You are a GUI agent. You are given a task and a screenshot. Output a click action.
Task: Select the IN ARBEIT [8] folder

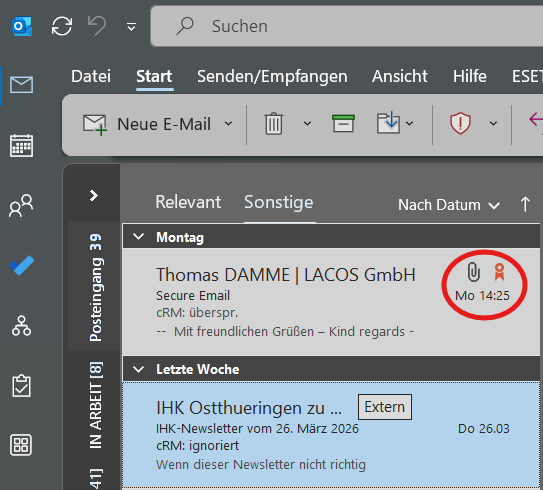pos(96,405)
